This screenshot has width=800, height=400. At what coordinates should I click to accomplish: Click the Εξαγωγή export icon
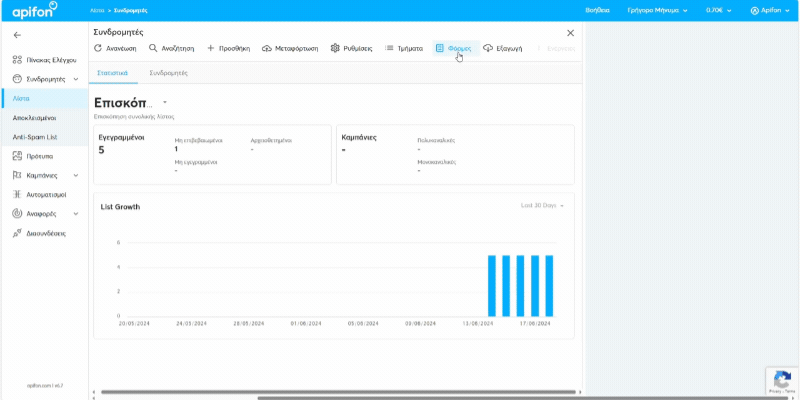[488, 48]
